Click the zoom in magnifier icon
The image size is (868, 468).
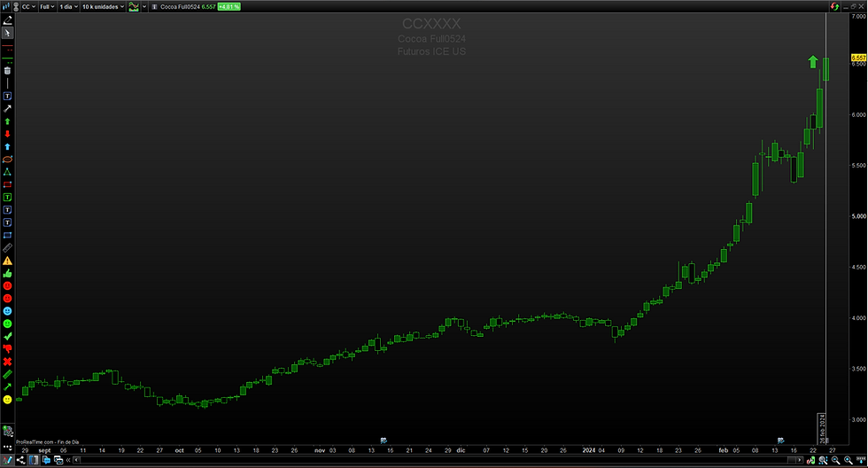tap(849, 460)
